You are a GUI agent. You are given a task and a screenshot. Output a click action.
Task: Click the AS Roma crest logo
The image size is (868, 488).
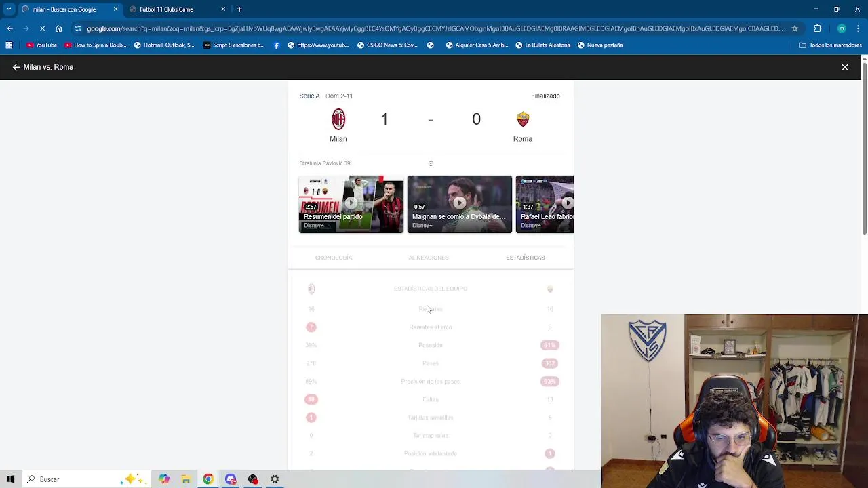pyautogui.click(x=523, y=119)
